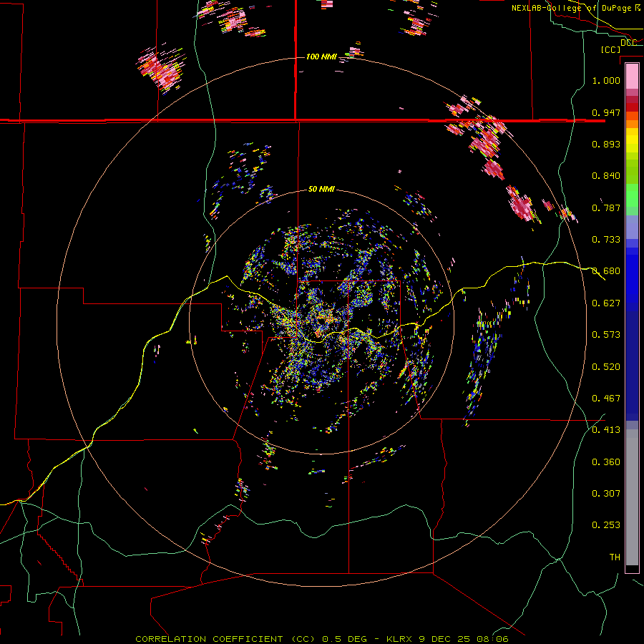The width and height of the screenshot is (644, 644).
Task: Click the [CC] color scale label
Action: pyautogui.click(x=610, y=49)
